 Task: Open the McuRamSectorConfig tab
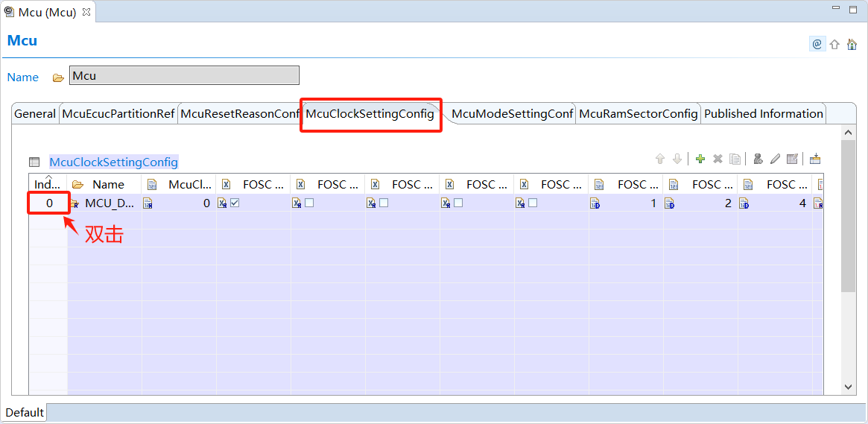click(638, 114)
